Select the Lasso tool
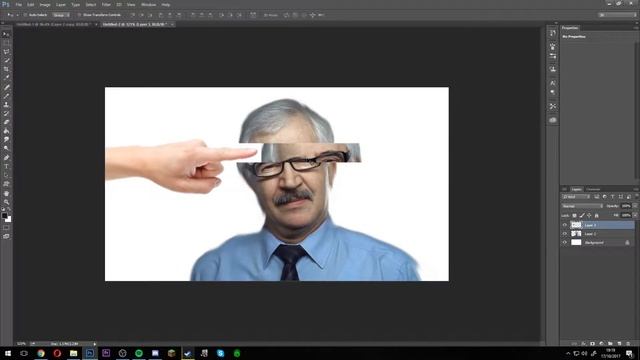The height and width of the screenshot is (360, 640). click(x=6, y=52)
